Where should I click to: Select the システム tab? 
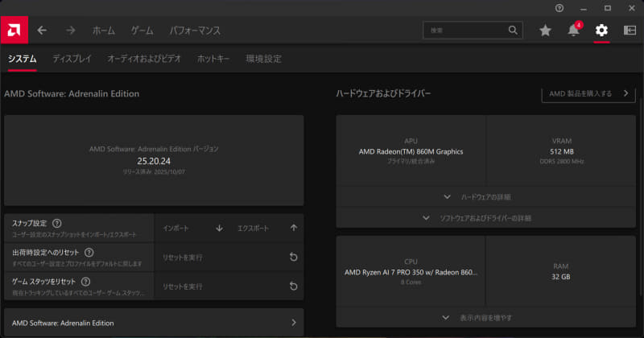23,59
